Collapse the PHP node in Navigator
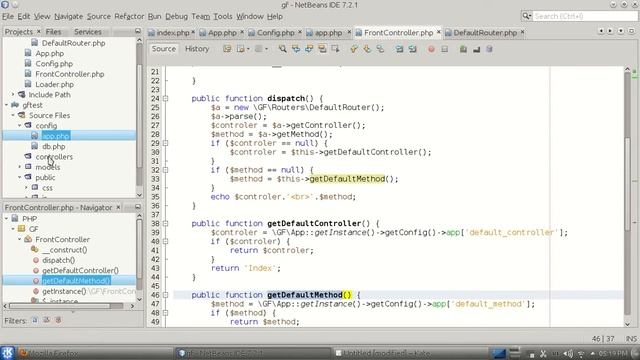640x360 pixels. (7, 219)
